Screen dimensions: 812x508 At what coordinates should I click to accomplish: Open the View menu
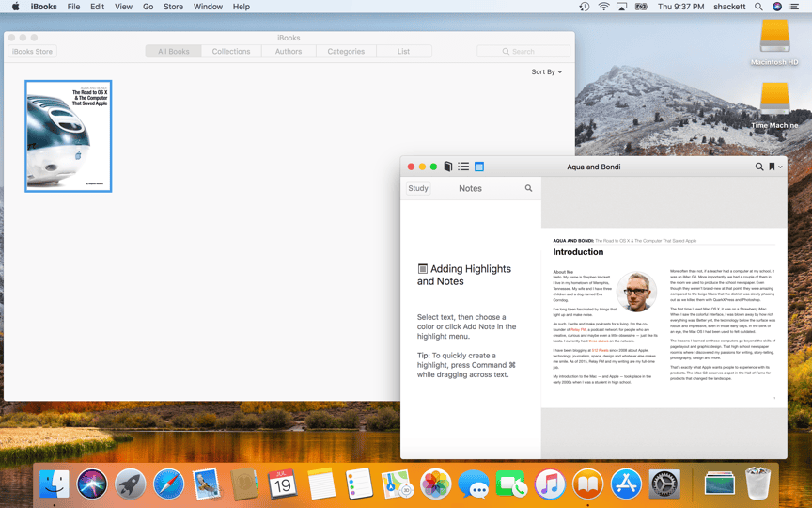coord(123,7)
